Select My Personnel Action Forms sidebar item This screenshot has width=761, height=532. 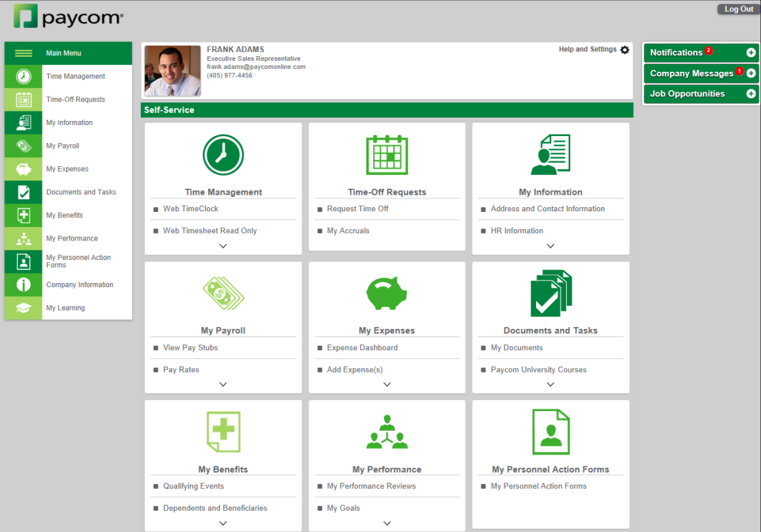click(78, 261)
